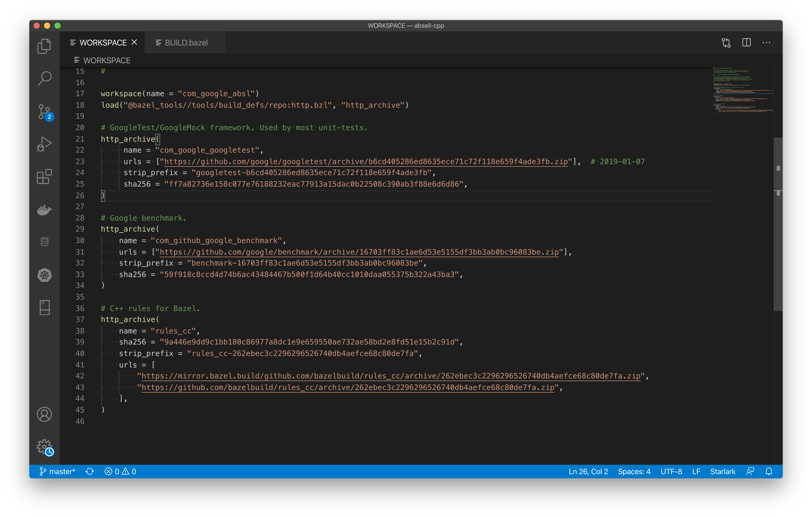Open the Accounts menu icon

click(x=44, y=414)
